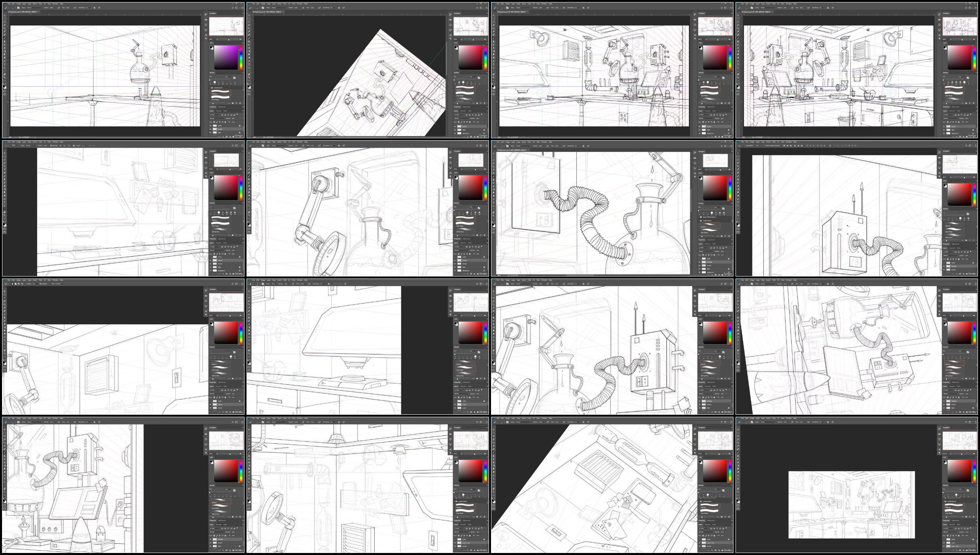Select Lasso tool in frame with small zoomed-out canvas

738,436
